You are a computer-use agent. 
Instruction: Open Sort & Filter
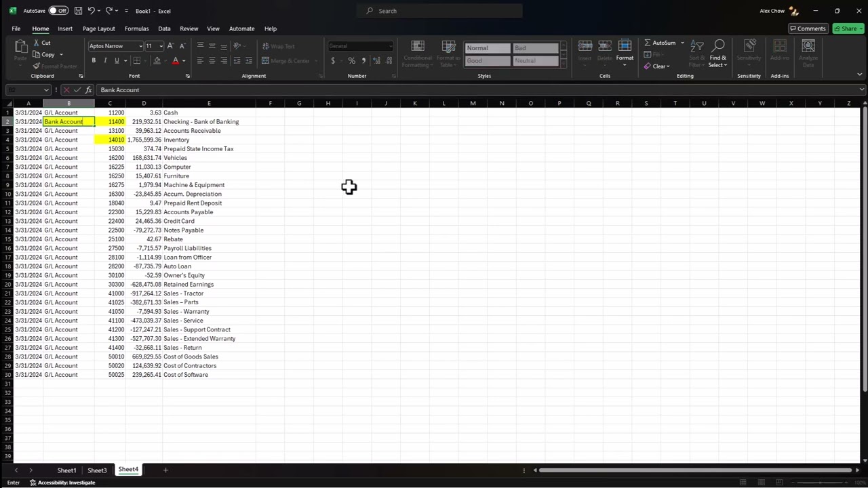[x=696, y=53]
